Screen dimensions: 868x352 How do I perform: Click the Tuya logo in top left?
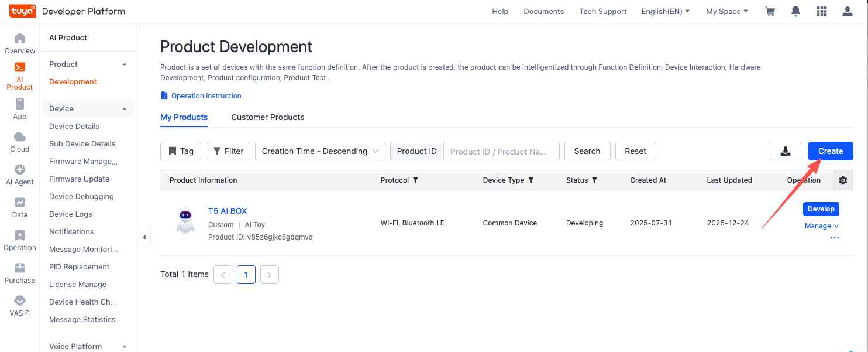coord(22,11)
